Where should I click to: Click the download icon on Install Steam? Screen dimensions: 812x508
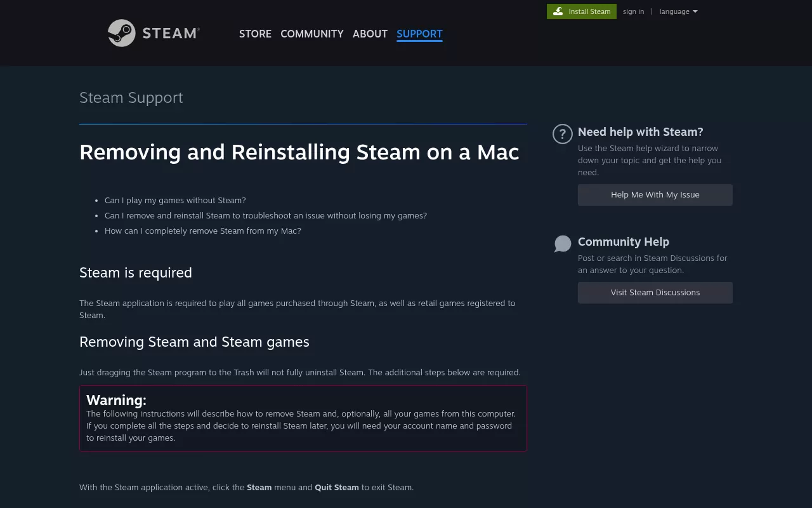click(558, 11)
